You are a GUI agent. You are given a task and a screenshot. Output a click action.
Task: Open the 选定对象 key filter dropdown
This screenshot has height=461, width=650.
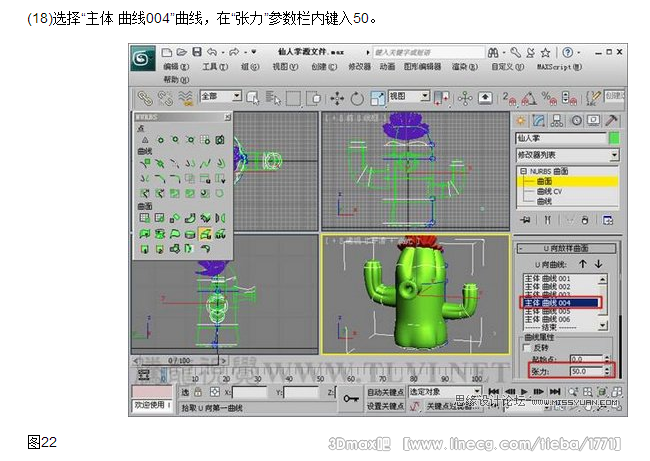coord(444,391)
